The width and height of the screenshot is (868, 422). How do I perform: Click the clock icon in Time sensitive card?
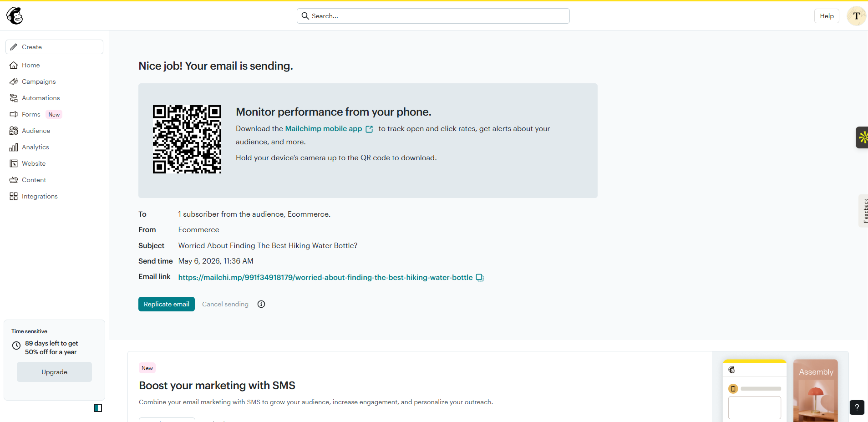click(16, 346)
